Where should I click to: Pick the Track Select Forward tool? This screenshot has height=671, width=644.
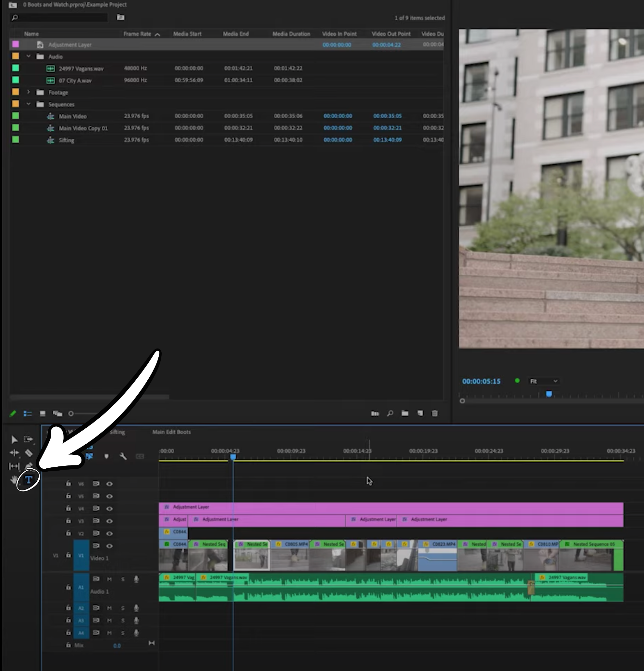click(x=28, y=439)
